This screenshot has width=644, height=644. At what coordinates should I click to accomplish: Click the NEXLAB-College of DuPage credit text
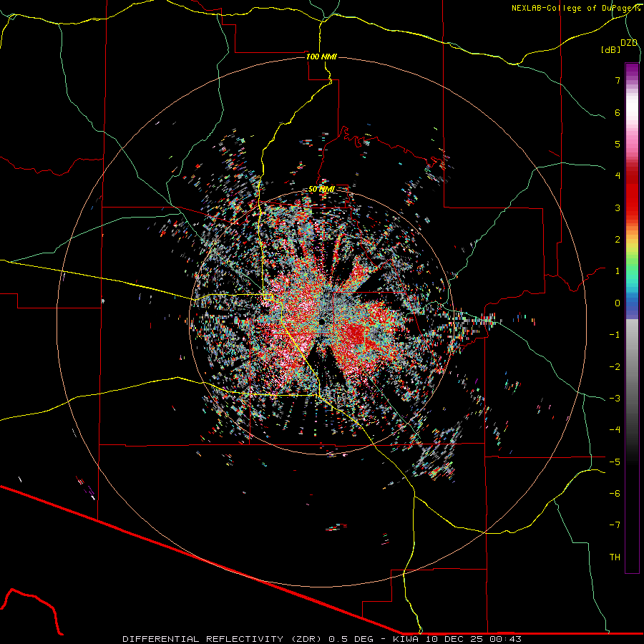point(575,8)
